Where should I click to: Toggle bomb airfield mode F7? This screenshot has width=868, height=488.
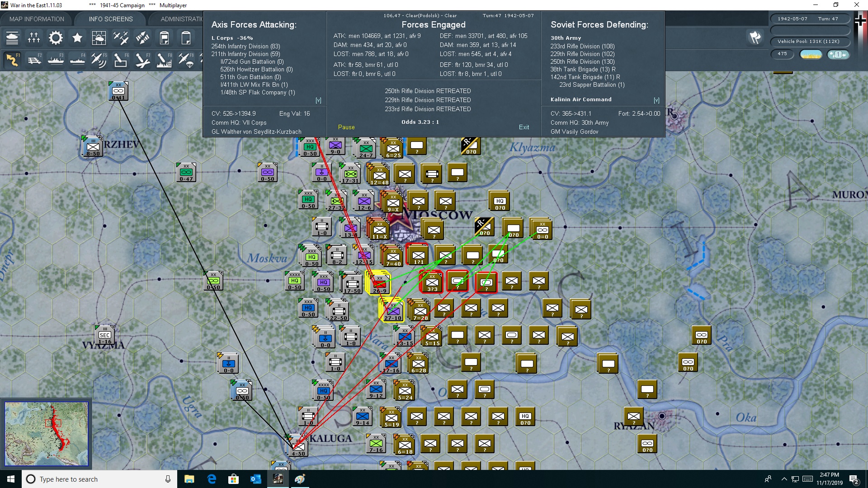142,60
